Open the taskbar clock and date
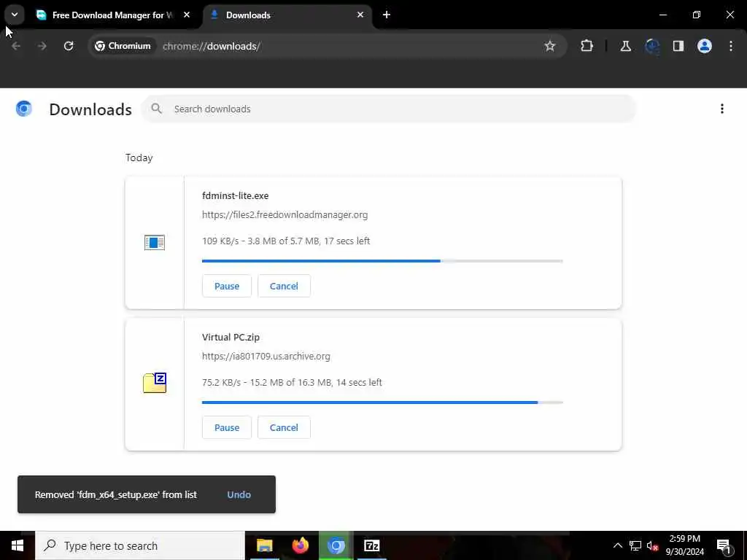 pyautogui.click(x=684, y=545)
